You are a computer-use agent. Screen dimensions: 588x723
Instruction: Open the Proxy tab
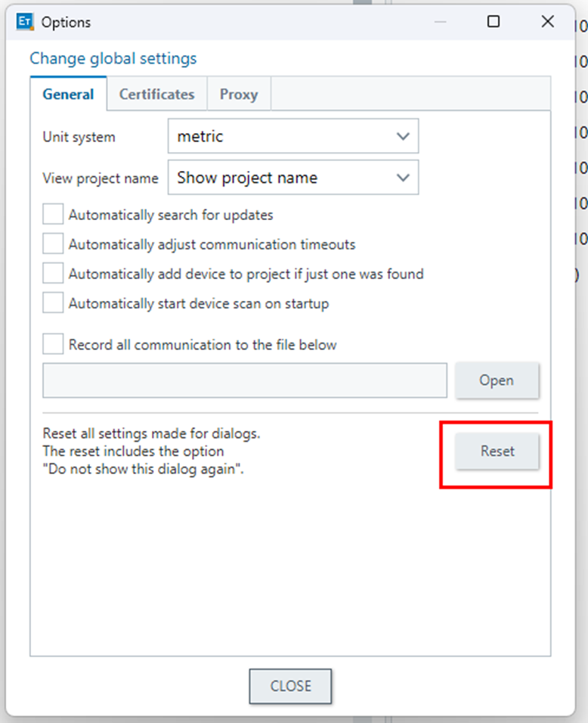point(238,95)
